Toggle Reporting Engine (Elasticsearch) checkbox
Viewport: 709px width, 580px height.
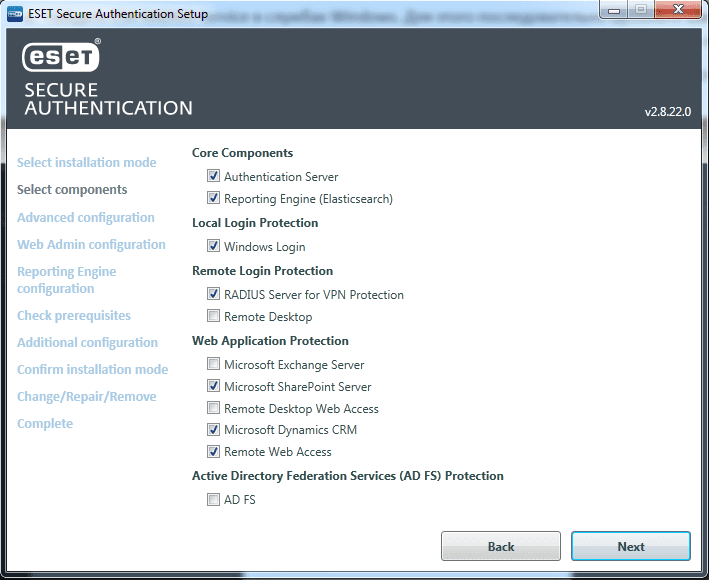[213, 198]
